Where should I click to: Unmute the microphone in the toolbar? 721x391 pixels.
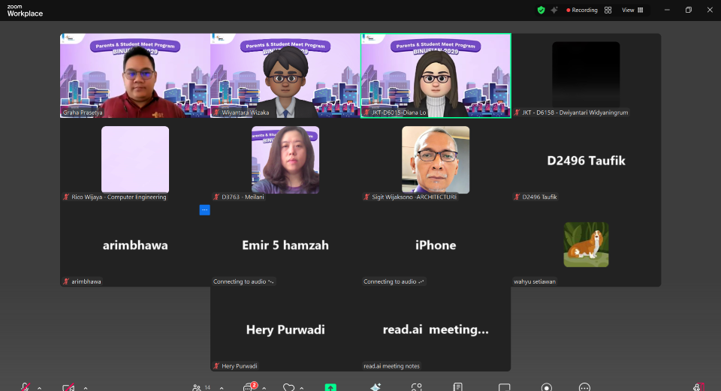click(25, 387)
